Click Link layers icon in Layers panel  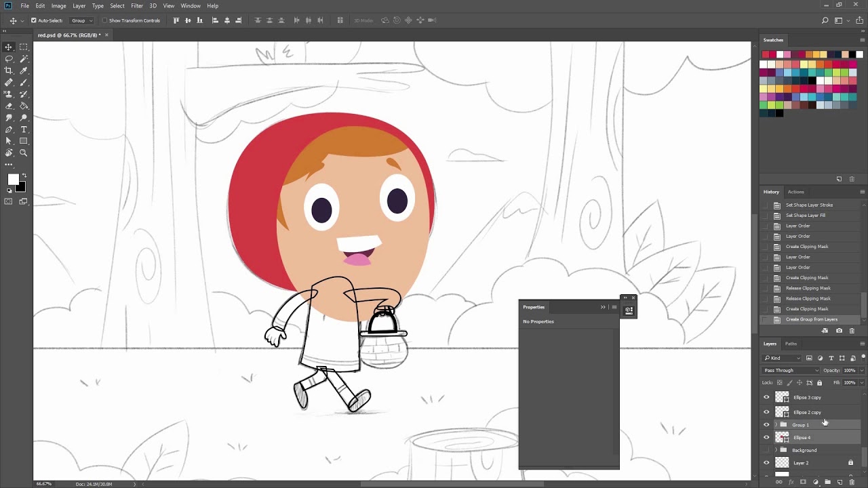[778, 482]
